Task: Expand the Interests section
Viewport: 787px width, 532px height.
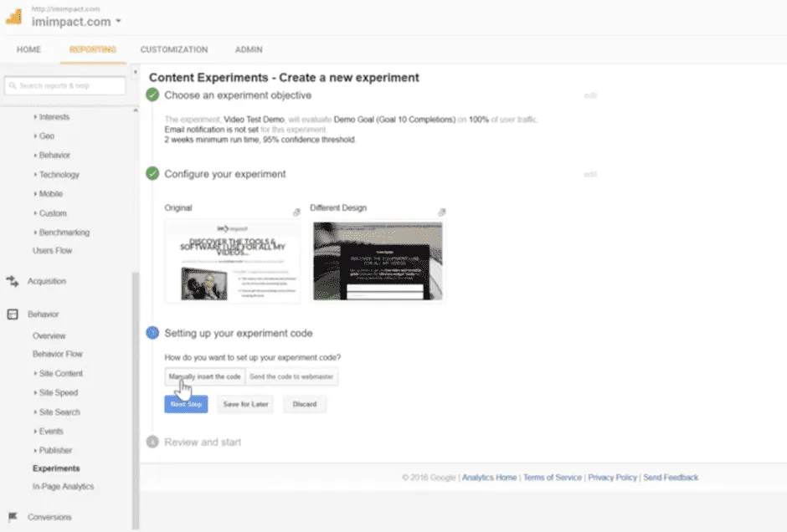Action: pos(52,117)
